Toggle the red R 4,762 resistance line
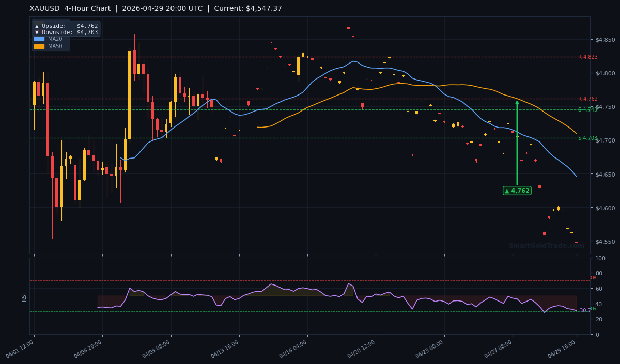Screen dimensions: 620x364 point(310,99)
